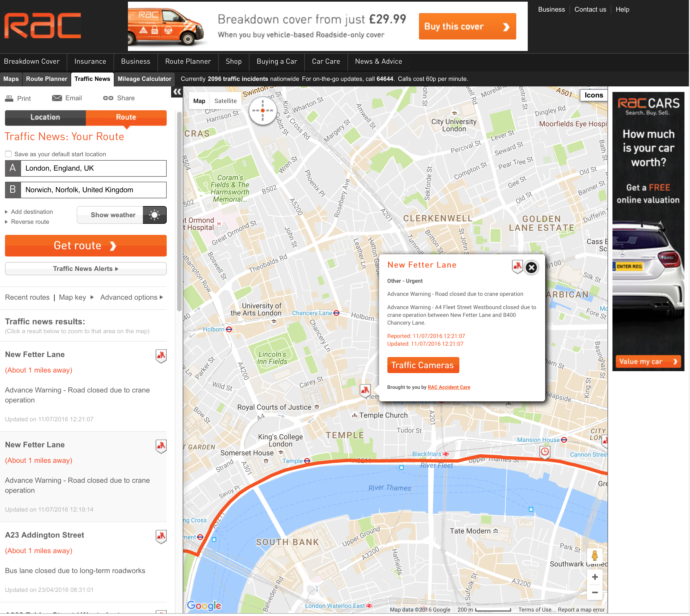Toggle the Save as default start location checkbox
The image size is (690, 616).
point(8,153)
